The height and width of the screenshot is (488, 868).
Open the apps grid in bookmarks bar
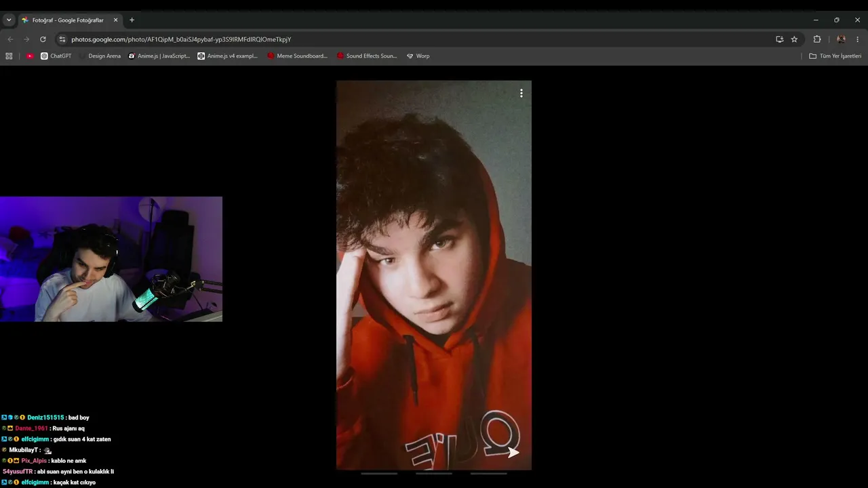coord(9,56)
